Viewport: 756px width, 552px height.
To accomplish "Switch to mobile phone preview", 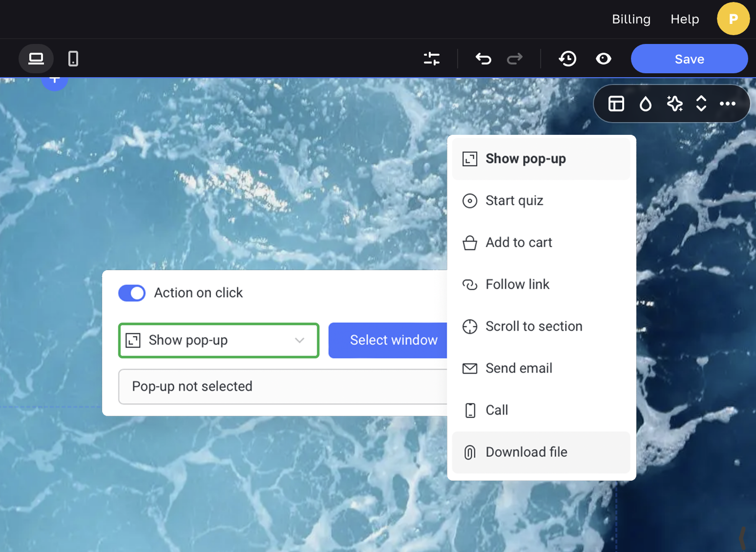I will pos(73,59).
